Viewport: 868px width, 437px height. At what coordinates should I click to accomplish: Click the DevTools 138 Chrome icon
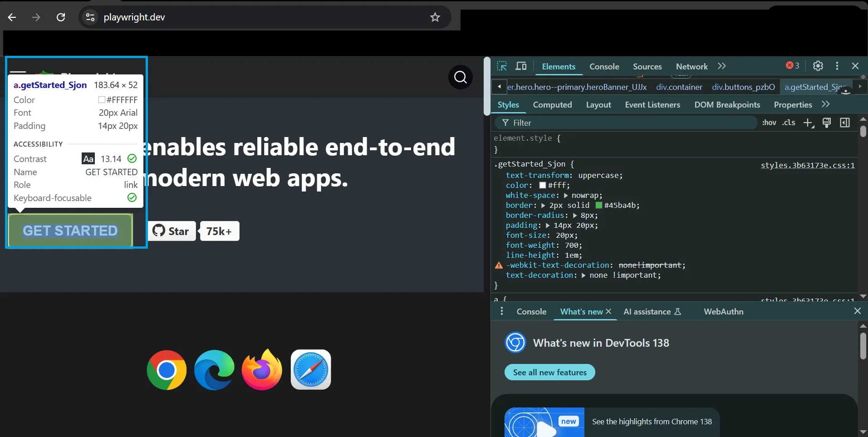point(515,343)
